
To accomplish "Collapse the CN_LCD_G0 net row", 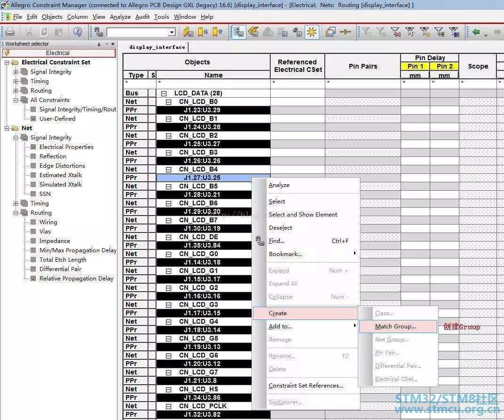I will (x=168, y=254).
